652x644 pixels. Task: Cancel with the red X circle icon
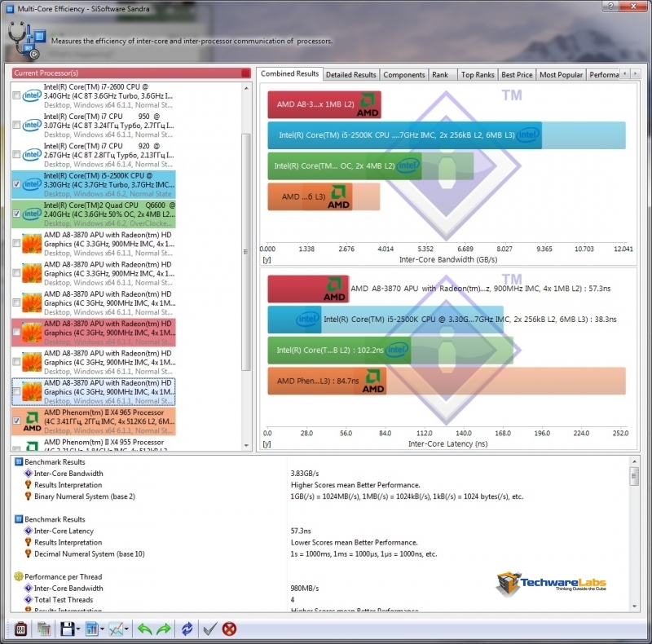click(x=229, y=629)
